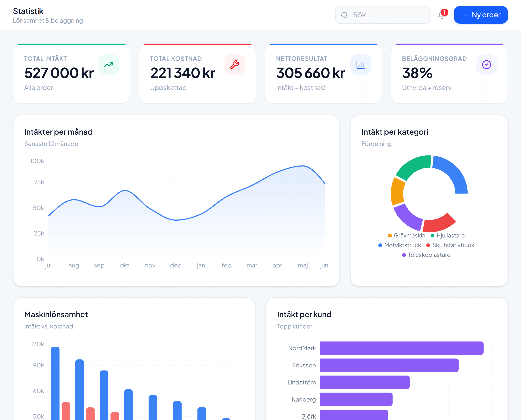The width and height of the screenshot is (521, 420).
Task: Click the Intäkt per kund title
Action: point(304,314)
